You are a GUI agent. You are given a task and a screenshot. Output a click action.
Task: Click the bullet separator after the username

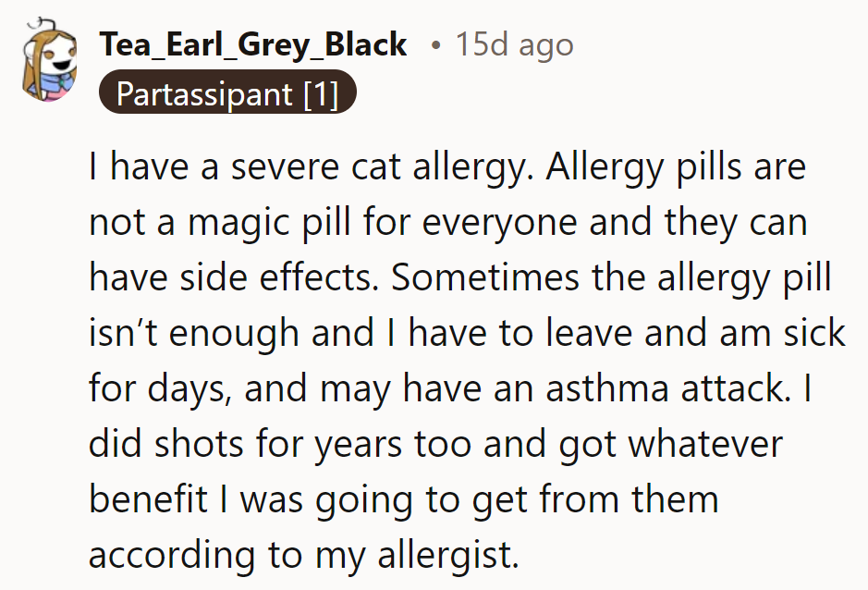point(436,43)
